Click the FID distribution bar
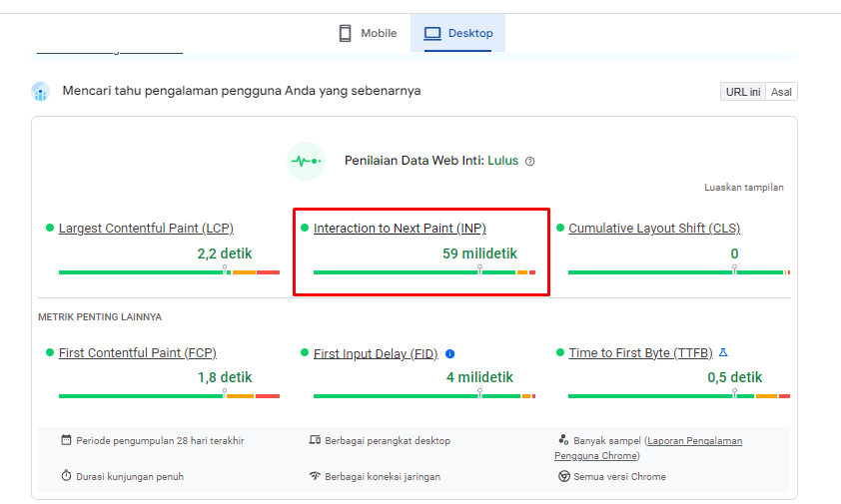 pyautogui.click(x=424, y=396)
